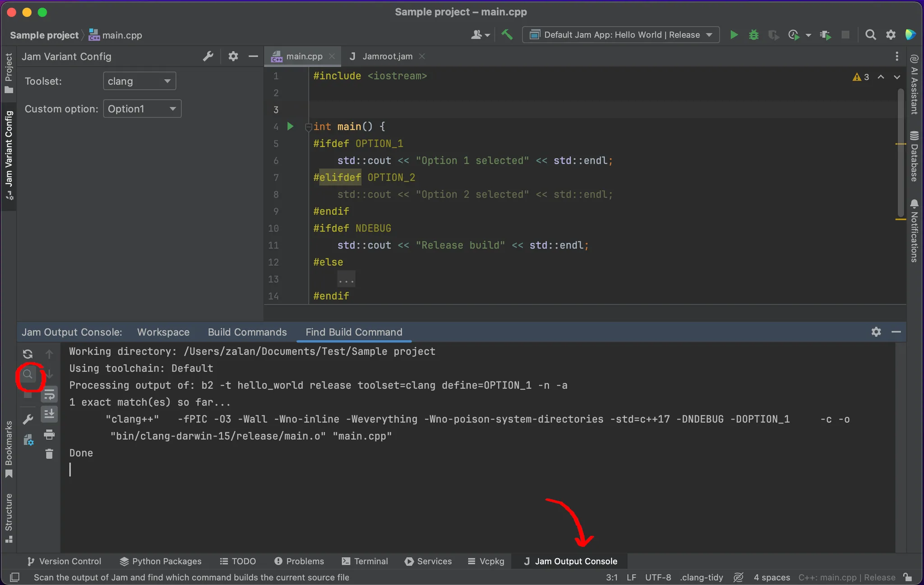Open the Workspace tab in Jam Output Console
The image size is (924, 585).
pos(163,332)
